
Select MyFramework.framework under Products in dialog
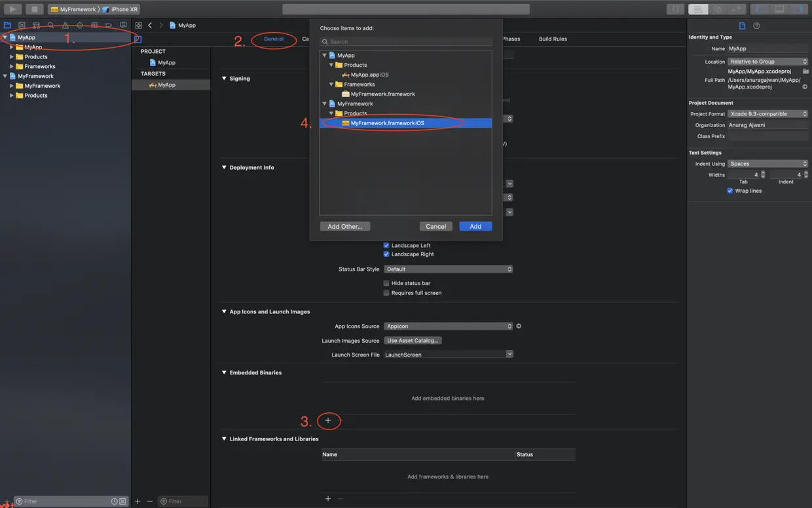pos(406,123)
